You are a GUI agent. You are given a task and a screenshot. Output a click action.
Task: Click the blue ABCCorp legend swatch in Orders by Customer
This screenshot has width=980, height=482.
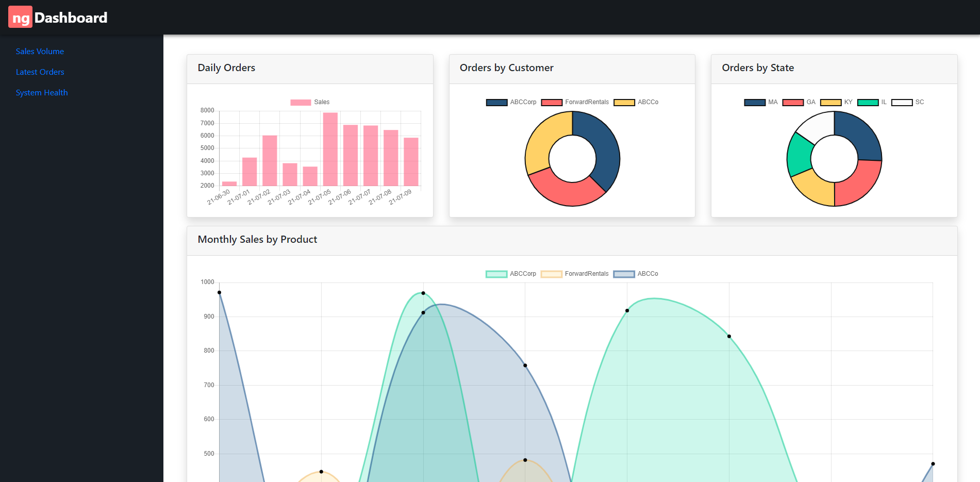click(x=496, y=102)
